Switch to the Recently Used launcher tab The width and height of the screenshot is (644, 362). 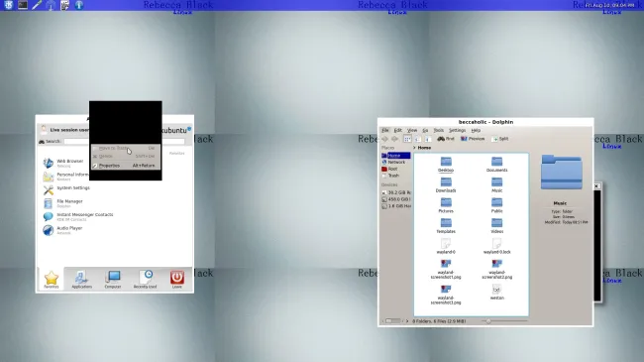tap(145, 280)
